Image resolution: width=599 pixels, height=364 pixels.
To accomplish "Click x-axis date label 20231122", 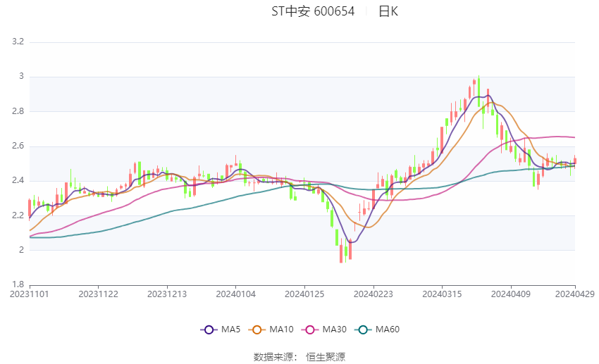I will click(98, 294).
